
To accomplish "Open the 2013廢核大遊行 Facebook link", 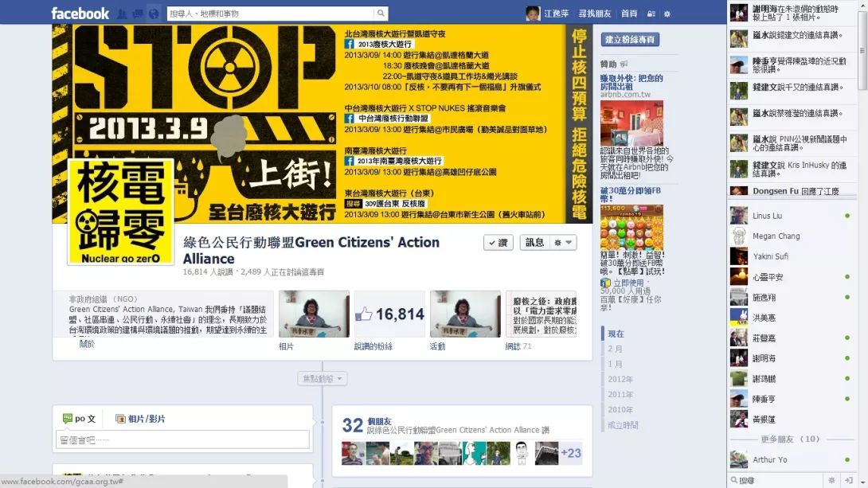I will (379, 45).
